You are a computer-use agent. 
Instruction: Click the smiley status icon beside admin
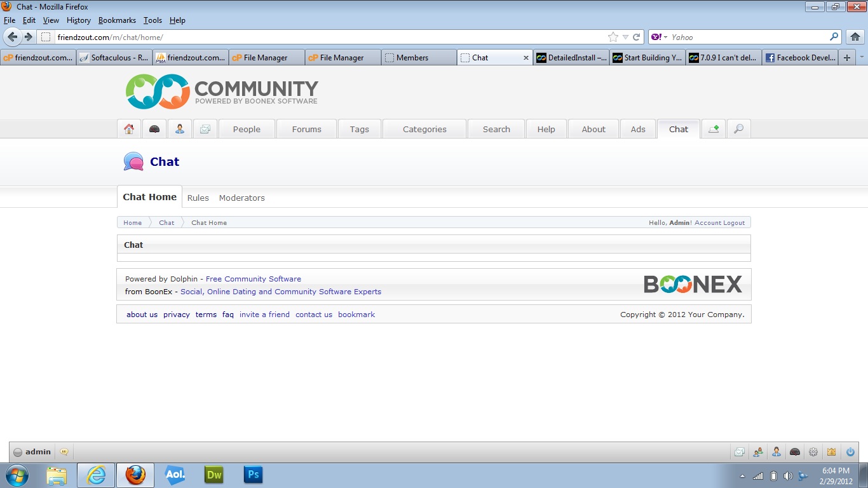click(64, 452)
